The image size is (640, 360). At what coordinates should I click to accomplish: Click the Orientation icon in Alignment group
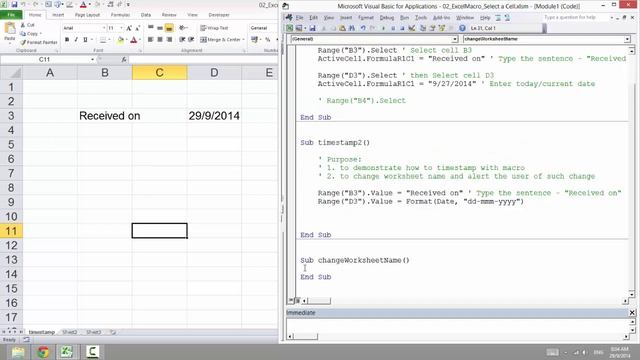click(182, 28)
